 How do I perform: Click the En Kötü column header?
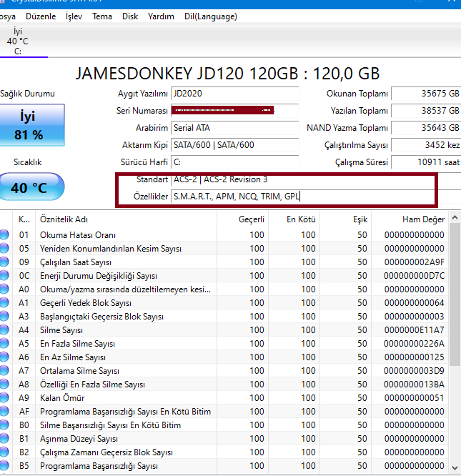click(x=294, y=219)
